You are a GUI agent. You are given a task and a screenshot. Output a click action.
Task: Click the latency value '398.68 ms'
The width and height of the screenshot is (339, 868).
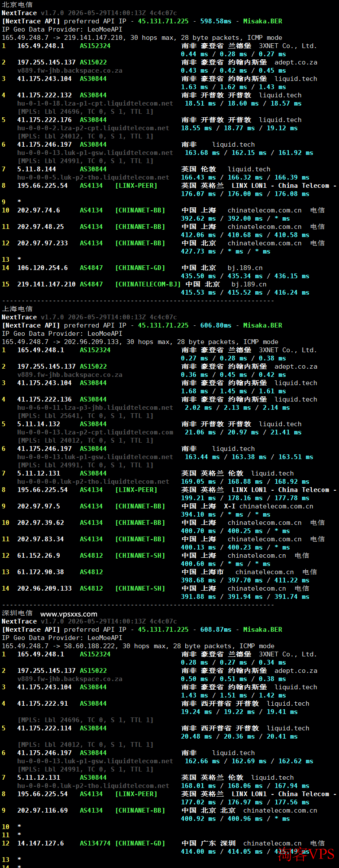[x=198, y=580]
